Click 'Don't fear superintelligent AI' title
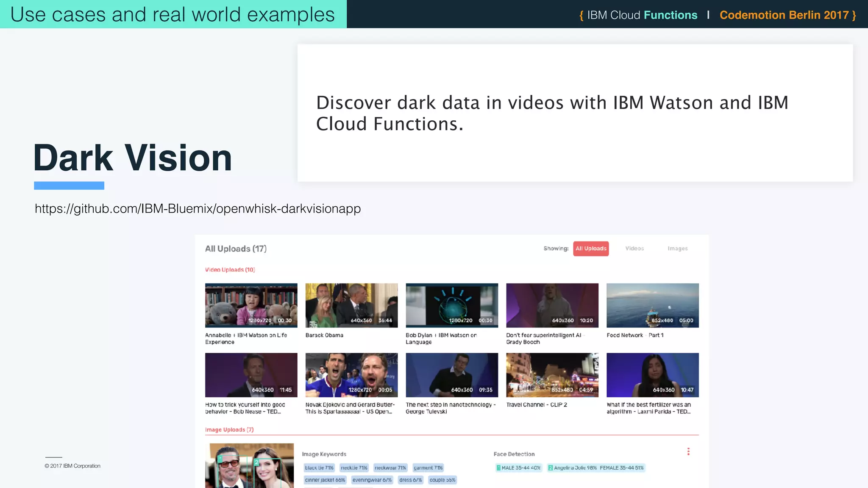Viewport: 868px width, 488px height. [x=545, y=338]
